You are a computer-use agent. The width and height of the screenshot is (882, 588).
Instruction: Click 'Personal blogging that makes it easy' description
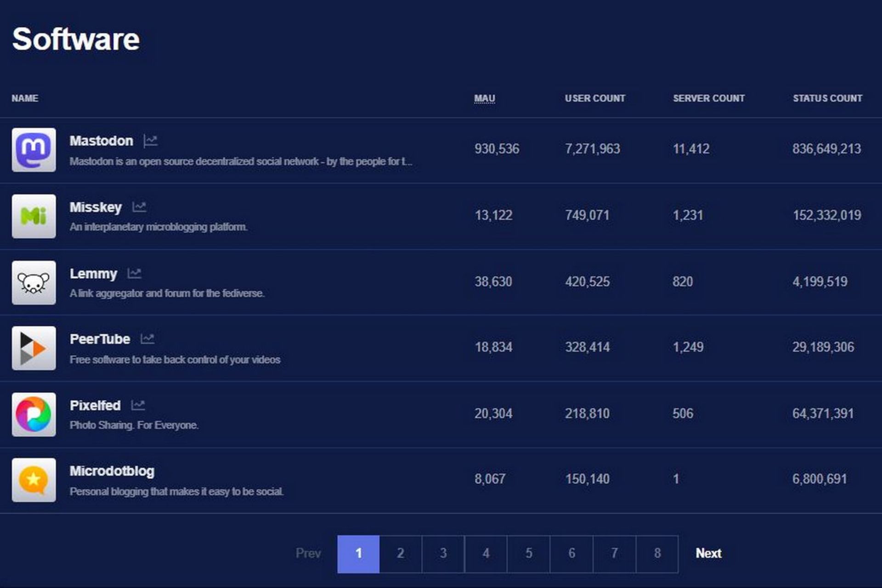coord(176,492)
